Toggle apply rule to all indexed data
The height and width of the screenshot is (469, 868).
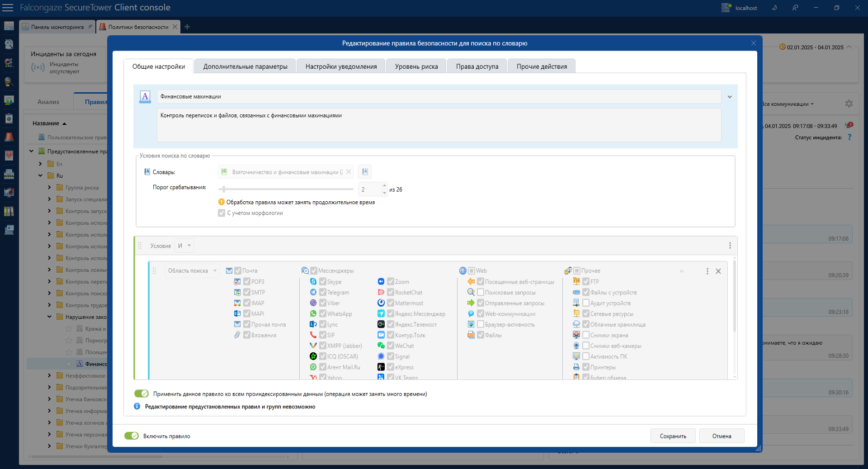click(x=142, y=394)
